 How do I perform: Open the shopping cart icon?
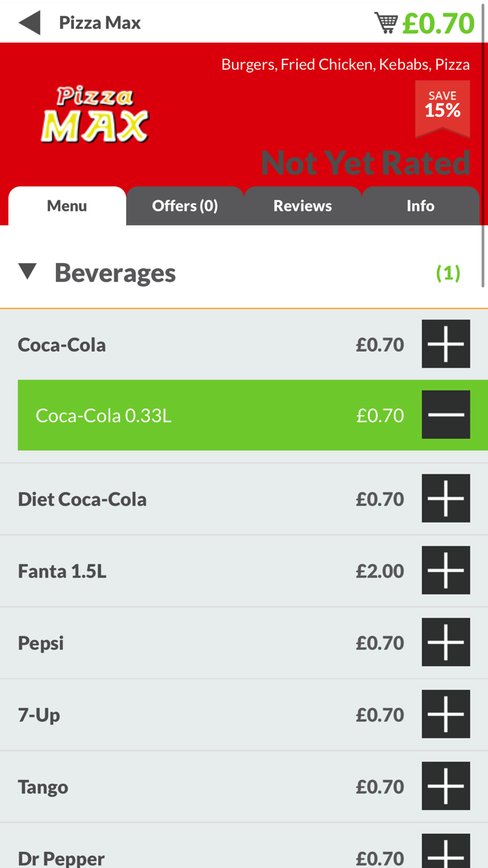tap(386, 22)
